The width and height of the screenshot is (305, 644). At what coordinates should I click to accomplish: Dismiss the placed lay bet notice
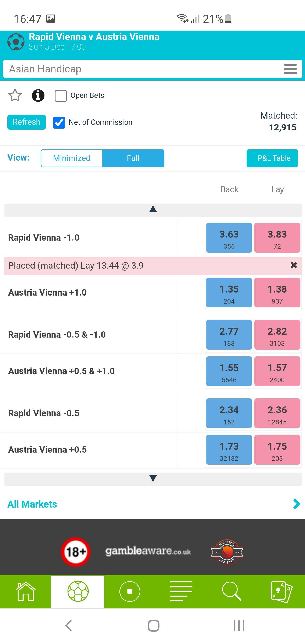294,265
